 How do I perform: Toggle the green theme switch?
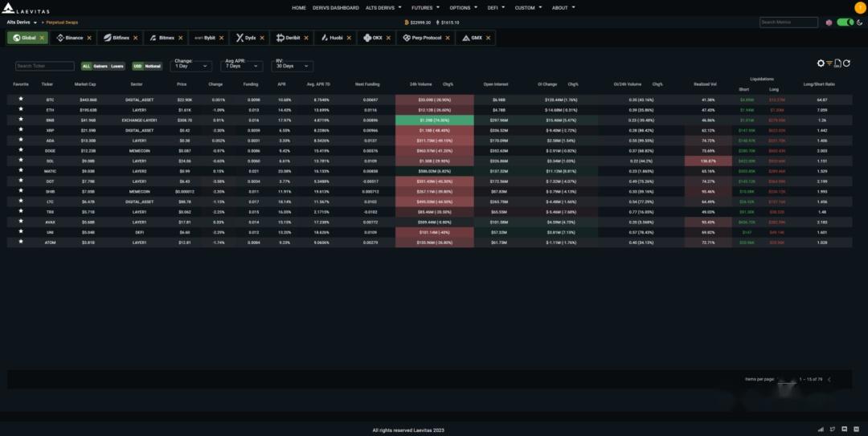845,22
